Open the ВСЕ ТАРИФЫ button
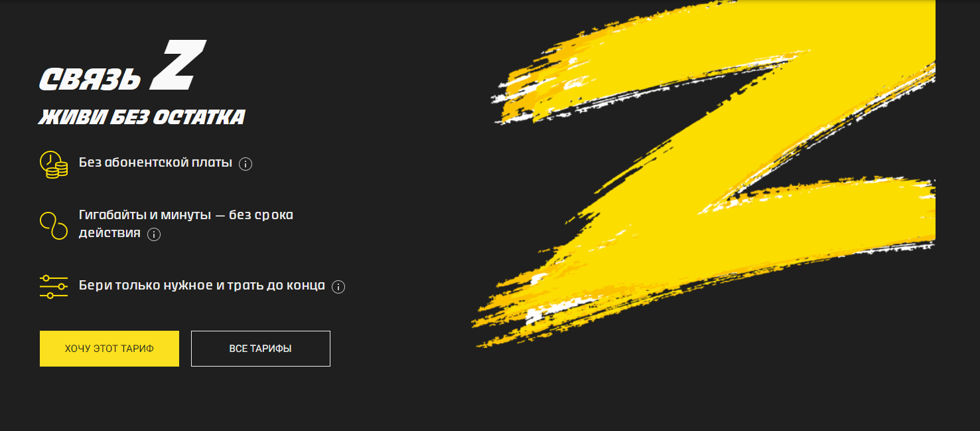Screen dimensions: 980x431 [261, 349]
